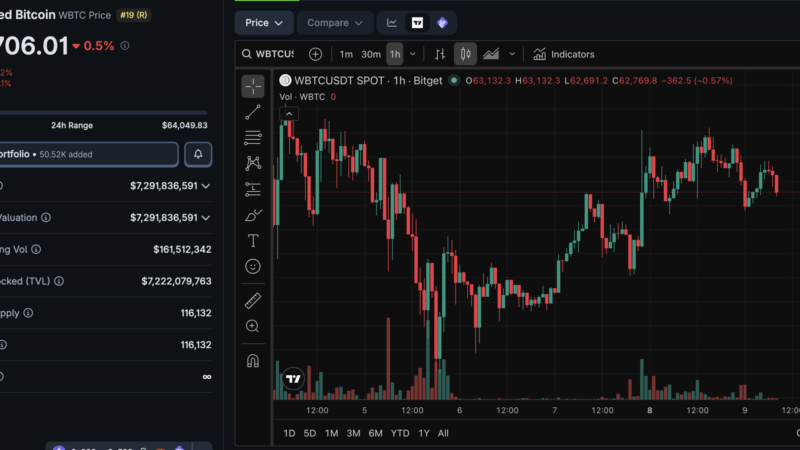This screenshot has width=800, height=450.
Task: Select the brush drawing tool
Action: click(x=253, y=215)
